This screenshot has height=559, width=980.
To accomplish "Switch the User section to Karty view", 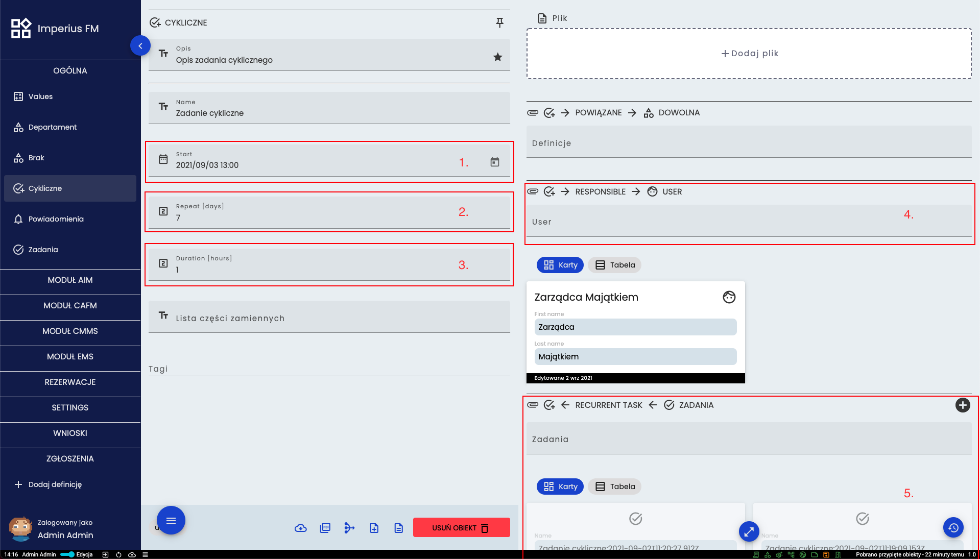I will click(x=560, y=265).
